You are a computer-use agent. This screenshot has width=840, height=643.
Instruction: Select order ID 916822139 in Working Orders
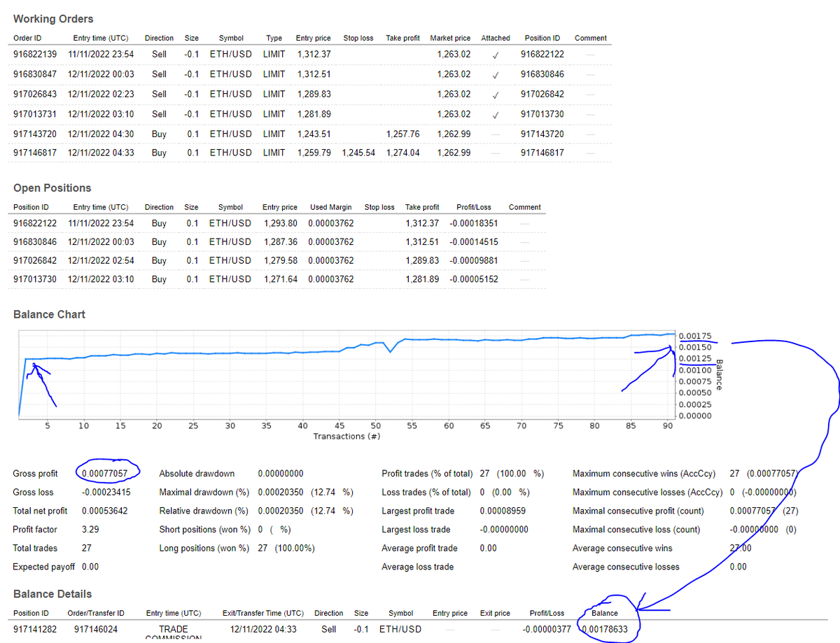(36, 54)
